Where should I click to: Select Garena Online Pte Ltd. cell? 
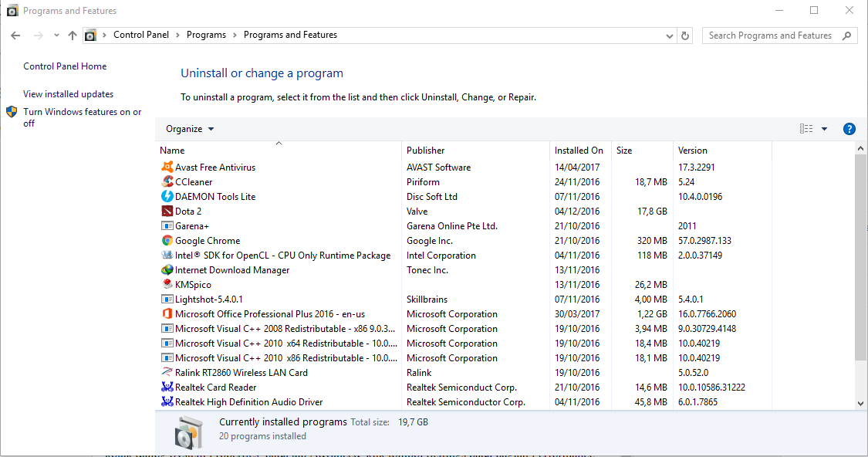pos(451,226)
